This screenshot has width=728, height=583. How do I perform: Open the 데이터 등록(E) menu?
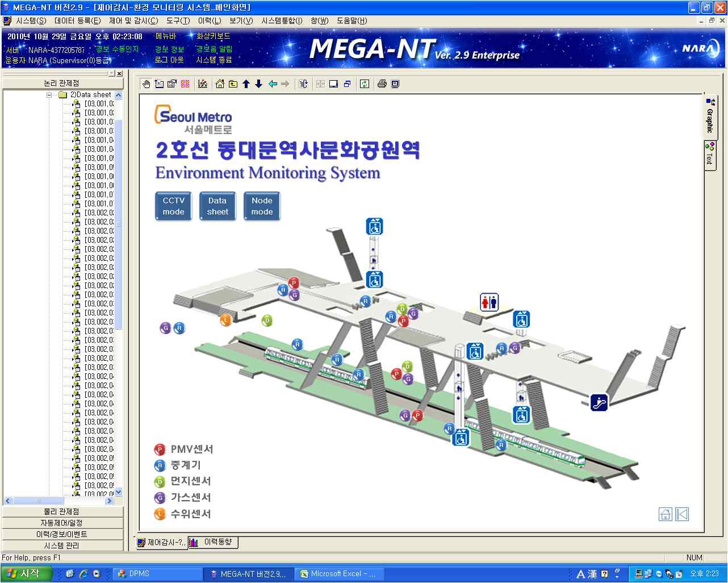click(x=77, y=20)
